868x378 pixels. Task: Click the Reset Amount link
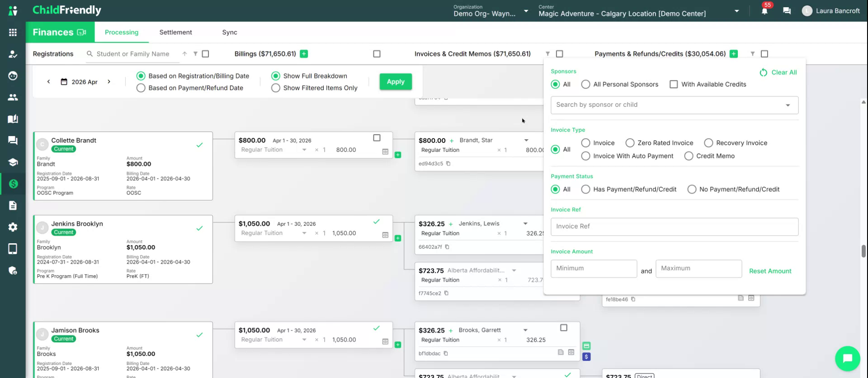[x=770, y=271]
